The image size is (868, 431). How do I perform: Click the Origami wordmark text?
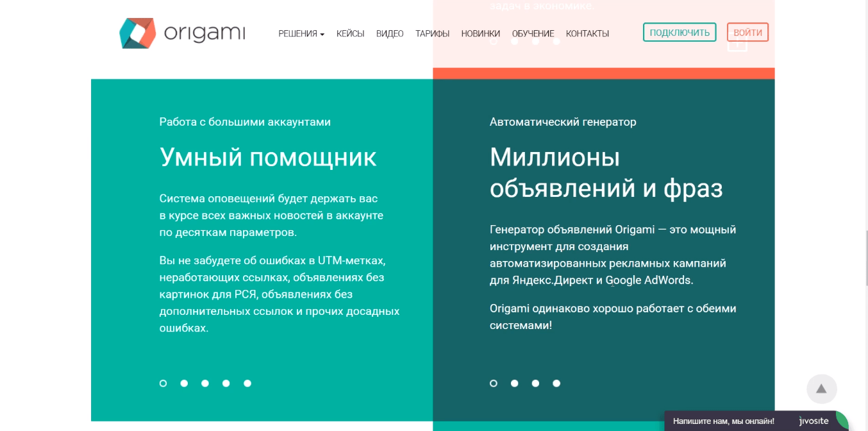(204, 33)
